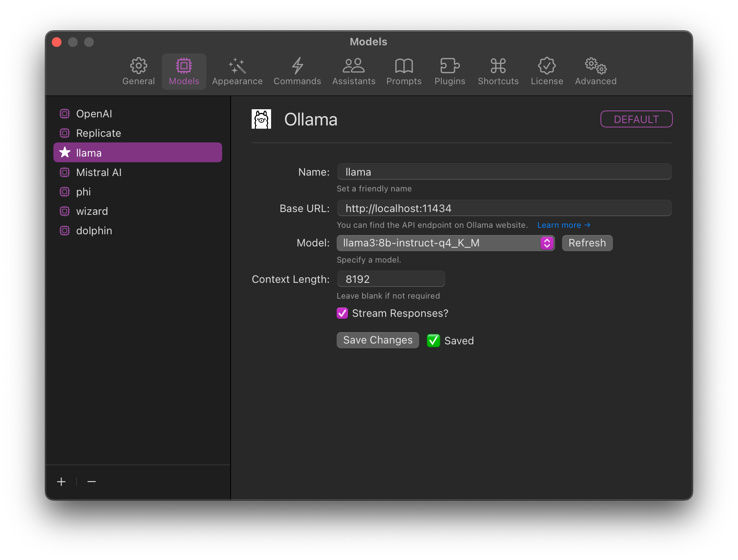This screenshot has height=560, width=738.
Task: Click the chip icon beside Mistral AI
Action: click(65, 172)
